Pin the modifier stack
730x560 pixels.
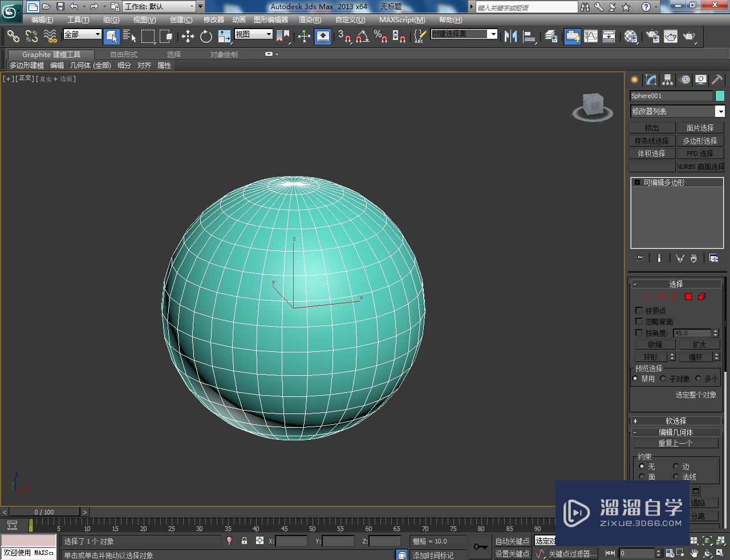click(639, 258)
